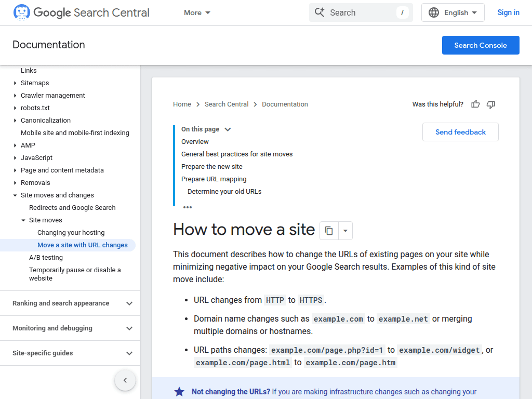The image size is (532, 399).
Task: Give thumbs up for helpful page
Action: tap(475, 104)
